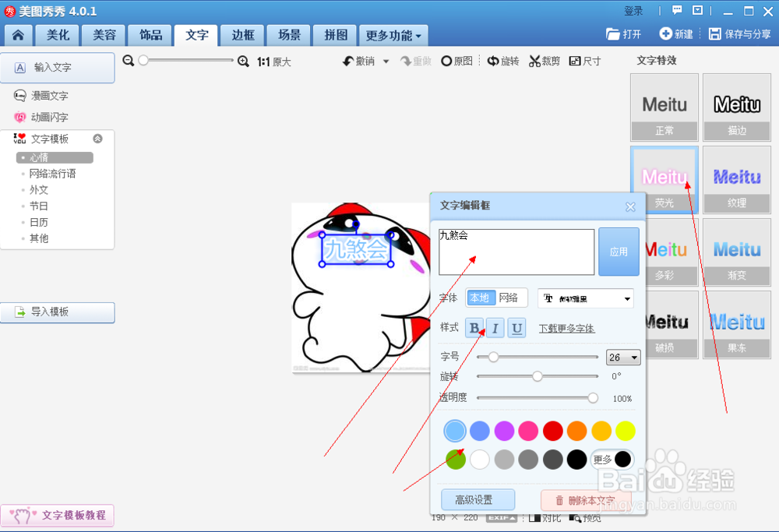Screen dimensions: 779x532
Task: Open the font family dropdown
Action: coord(585,298)
